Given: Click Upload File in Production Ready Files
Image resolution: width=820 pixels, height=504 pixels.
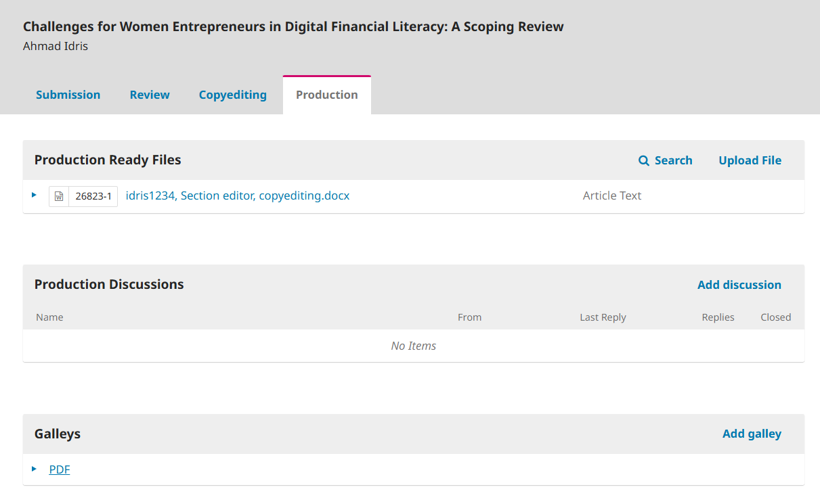Looking at the screenshot, I should click(750, 160).
